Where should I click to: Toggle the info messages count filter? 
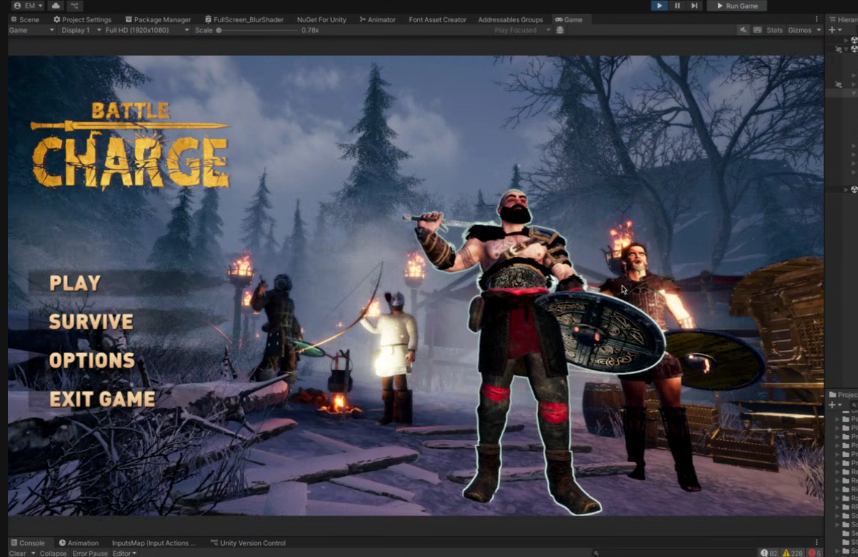coord(769,553)
